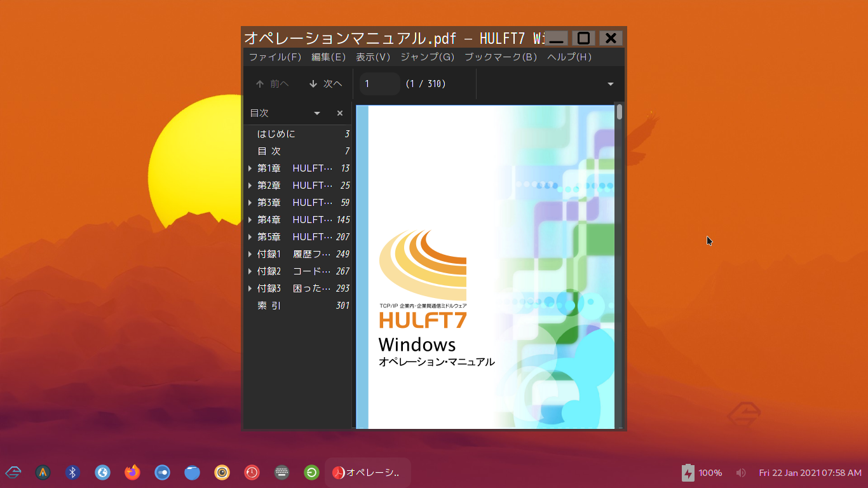Launch the Alacritty terminal icon in the taskbar
Viewport: 868px width, 488px height.
(x=43, y=472)
